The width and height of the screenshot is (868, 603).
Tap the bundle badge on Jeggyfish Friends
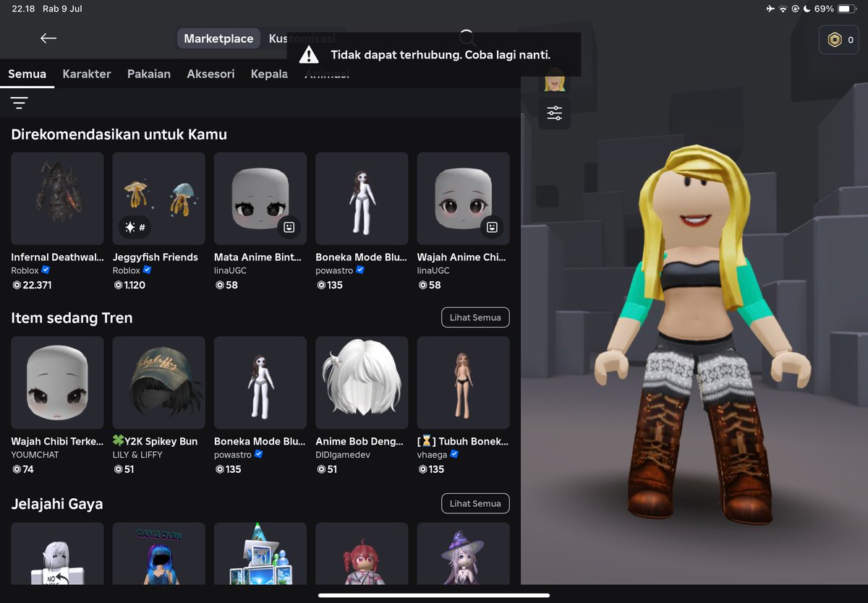pos(135,227)
